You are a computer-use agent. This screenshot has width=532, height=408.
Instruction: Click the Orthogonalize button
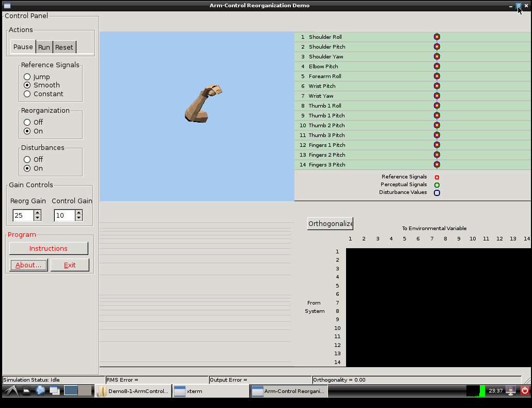[330, 223]
